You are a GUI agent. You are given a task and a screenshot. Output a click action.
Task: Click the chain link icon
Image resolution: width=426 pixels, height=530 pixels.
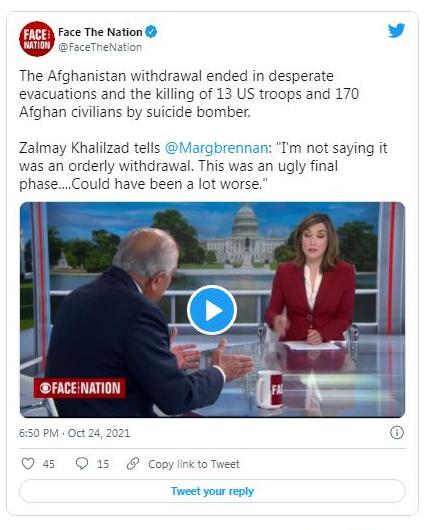pos(133,464)
